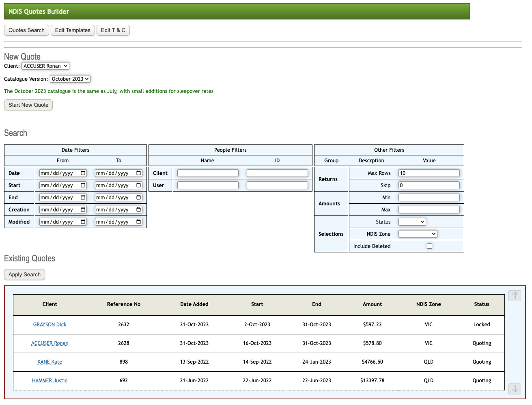Expand the NDIS Zone dropdown

418,234
